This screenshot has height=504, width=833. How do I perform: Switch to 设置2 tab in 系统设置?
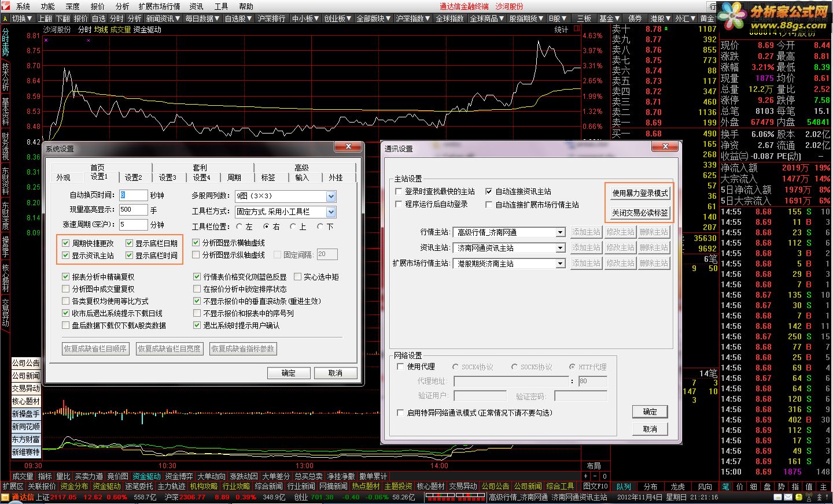click(x=133, y=177)
